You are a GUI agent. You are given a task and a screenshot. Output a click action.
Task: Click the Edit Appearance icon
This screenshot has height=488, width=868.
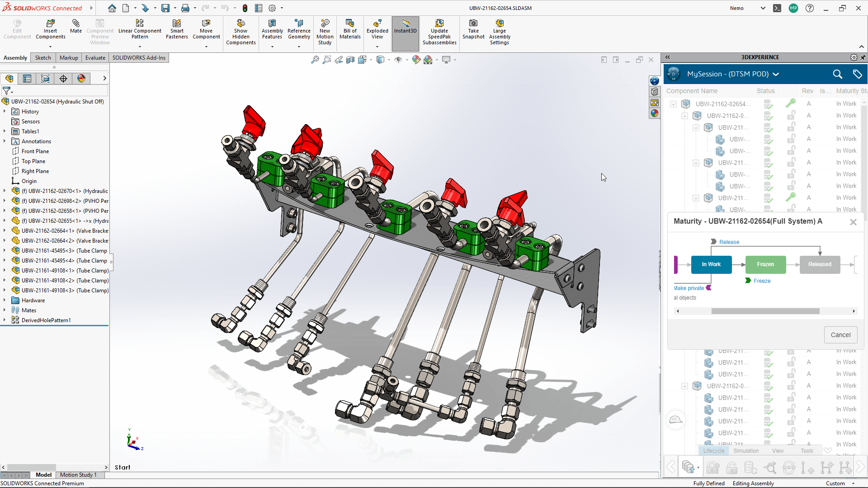pyautogui.click(x=416, y=60)
